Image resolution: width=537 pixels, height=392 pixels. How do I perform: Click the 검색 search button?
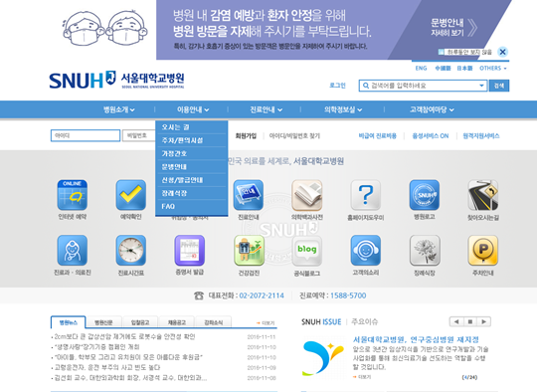[x=499, y=86]
